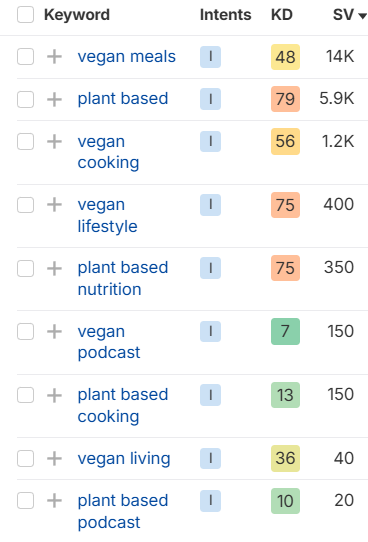Click the informational intent badge for vegan podcast

tap(210, 331)
